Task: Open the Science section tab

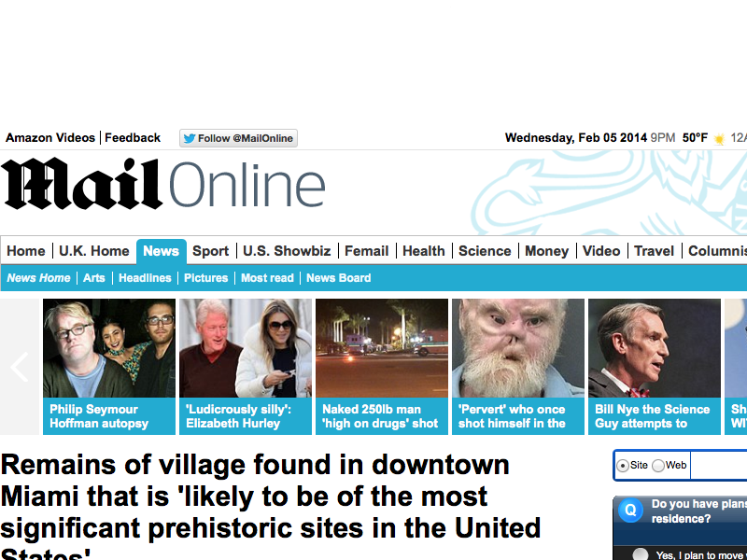Action: point(485,251)
